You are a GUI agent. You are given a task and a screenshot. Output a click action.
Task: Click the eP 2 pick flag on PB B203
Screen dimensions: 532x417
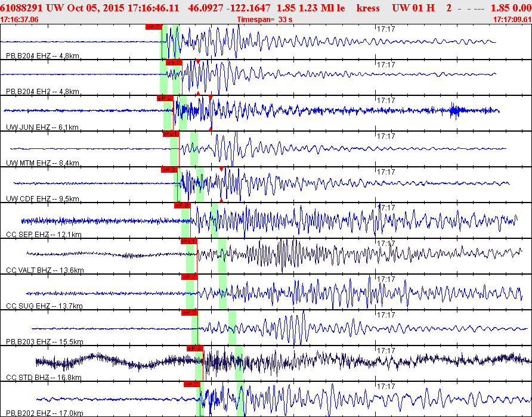(x=189, y=313)
